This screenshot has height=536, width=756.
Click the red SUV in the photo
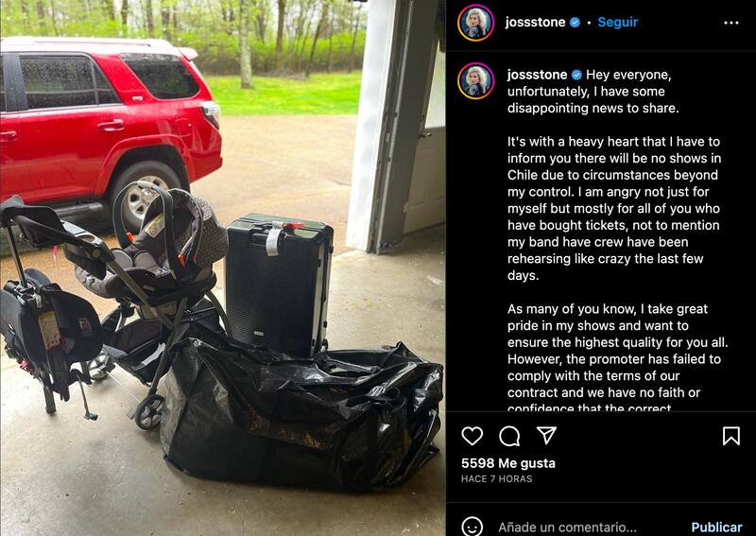point(109,130)
